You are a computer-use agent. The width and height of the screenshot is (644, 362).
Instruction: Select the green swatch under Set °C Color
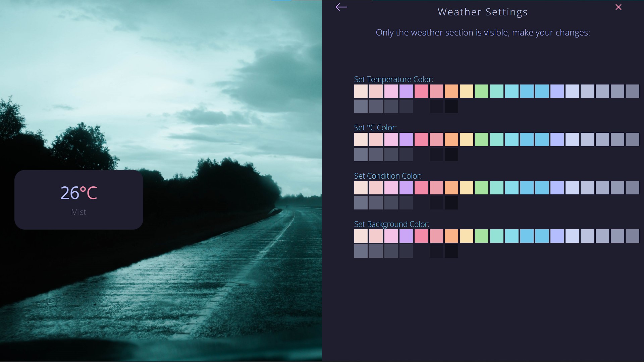482,139
